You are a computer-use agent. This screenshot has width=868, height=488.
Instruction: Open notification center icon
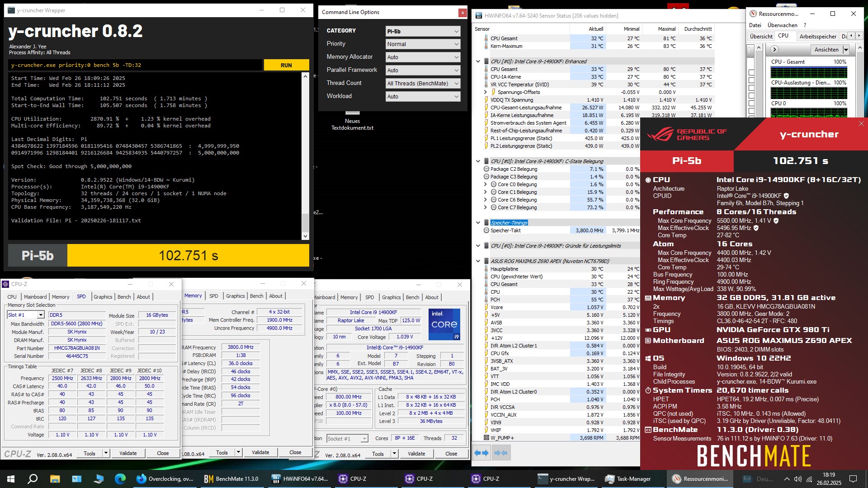[853, 479]
